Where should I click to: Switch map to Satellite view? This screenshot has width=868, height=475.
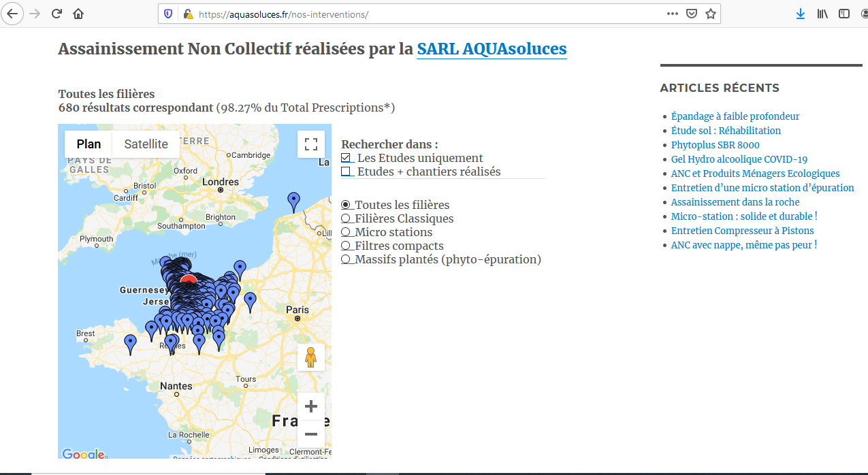[146, 144]
